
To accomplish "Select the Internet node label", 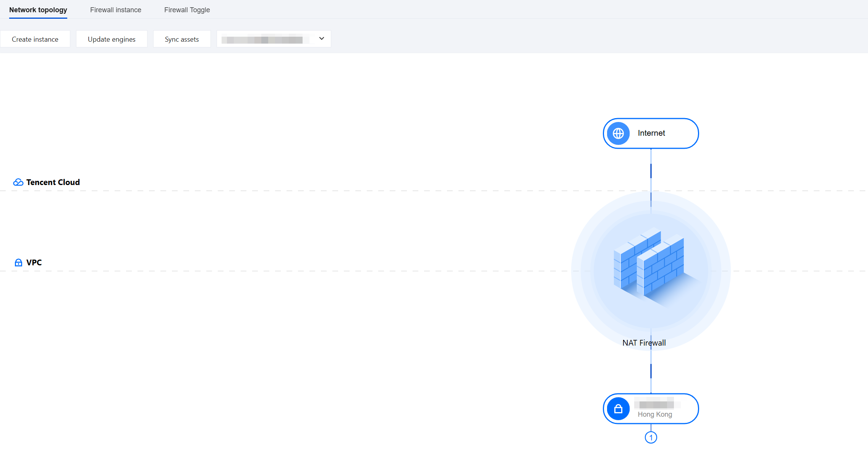I will pos(651,133).
